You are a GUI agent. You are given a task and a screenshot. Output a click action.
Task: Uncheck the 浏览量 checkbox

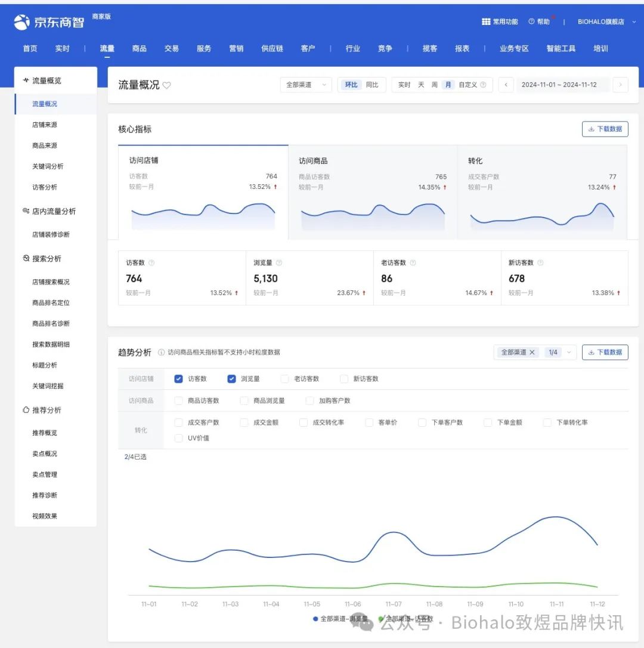(231, 379)
